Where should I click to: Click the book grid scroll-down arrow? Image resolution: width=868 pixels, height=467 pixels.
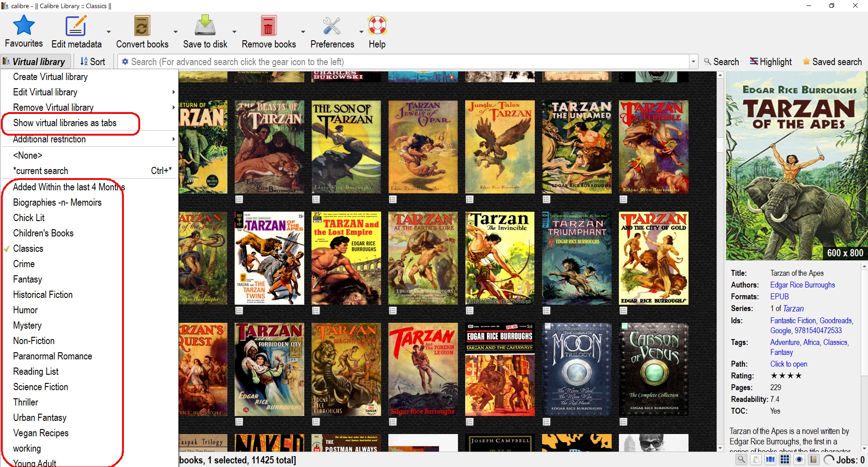click(x=720, y=448)
